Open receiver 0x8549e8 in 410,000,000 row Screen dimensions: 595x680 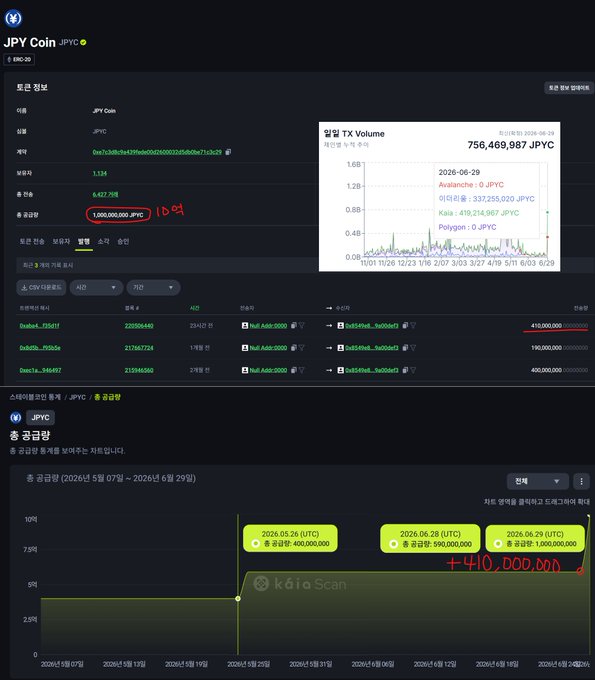click(x=372, y=326)
